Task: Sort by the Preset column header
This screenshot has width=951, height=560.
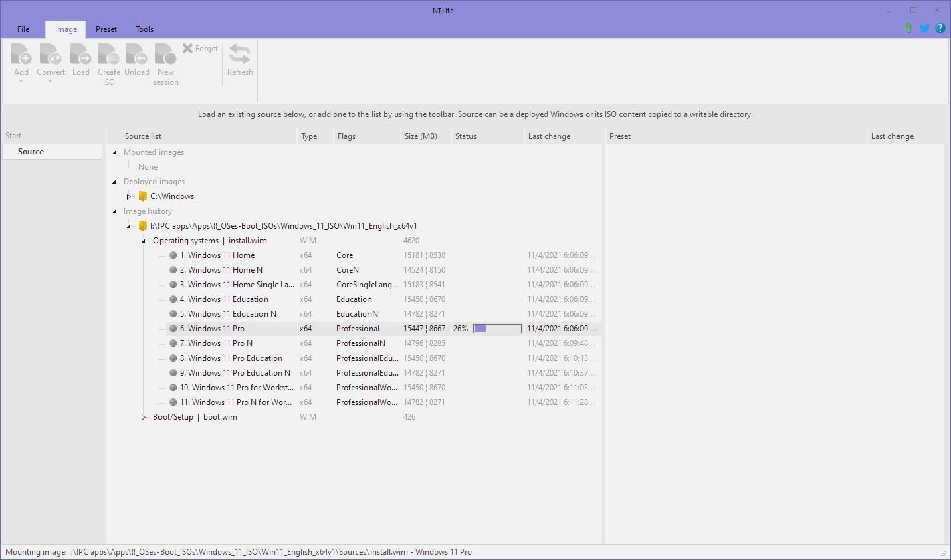Action: pyautogui.click(x=736, y=136)
